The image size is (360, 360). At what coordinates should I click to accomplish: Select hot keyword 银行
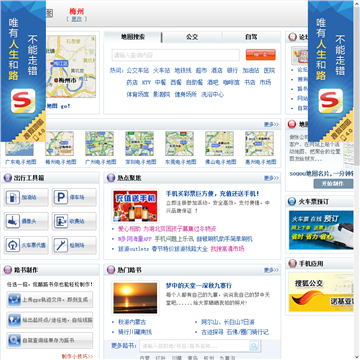[x=232, y=70]
